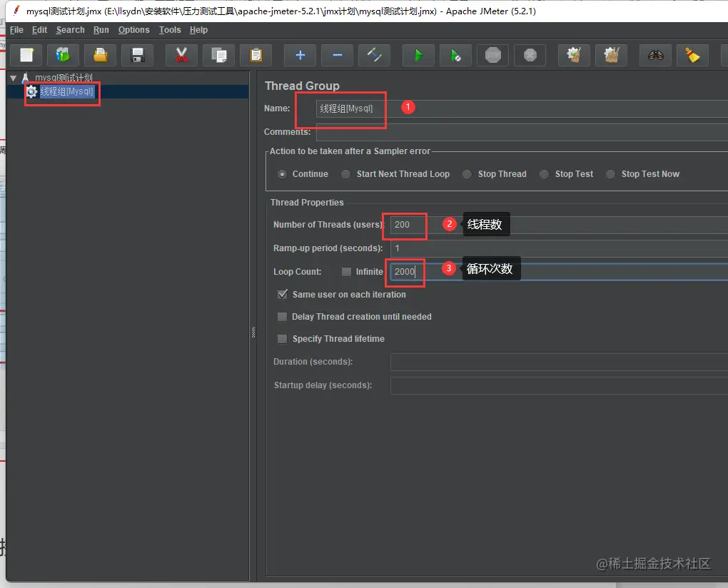Screen dimensions: 728x588
Task: Save the test plan with floppy icon
Action: [138, 55]
